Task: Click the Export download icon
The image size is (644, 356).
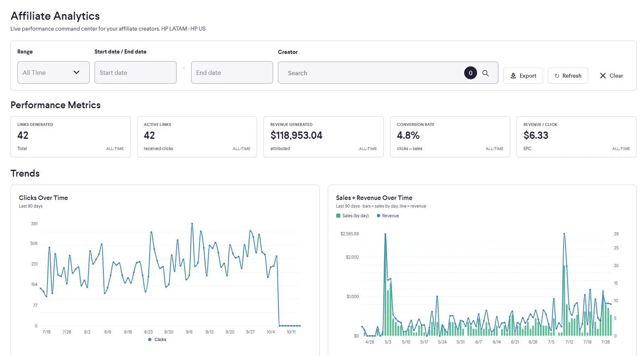Action: (x=513, y=76)
